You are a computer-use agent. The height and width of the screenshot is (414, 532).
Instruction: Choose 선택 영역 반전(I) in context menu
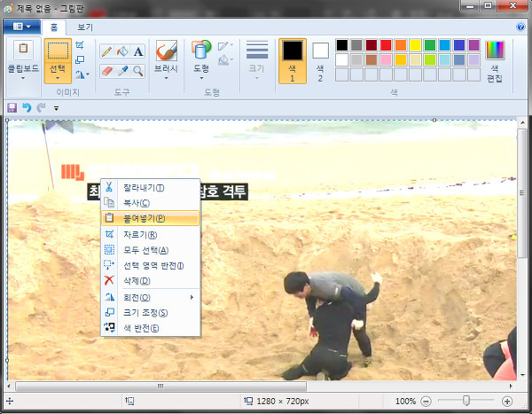tap(151, 265)
